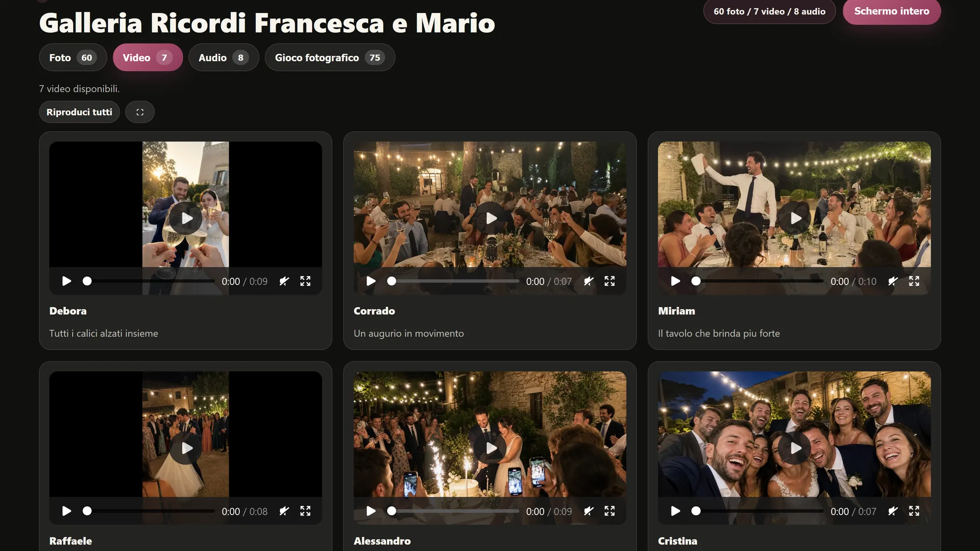
Task: Click the center play overlay on Corrado's video
Action: 490,218
